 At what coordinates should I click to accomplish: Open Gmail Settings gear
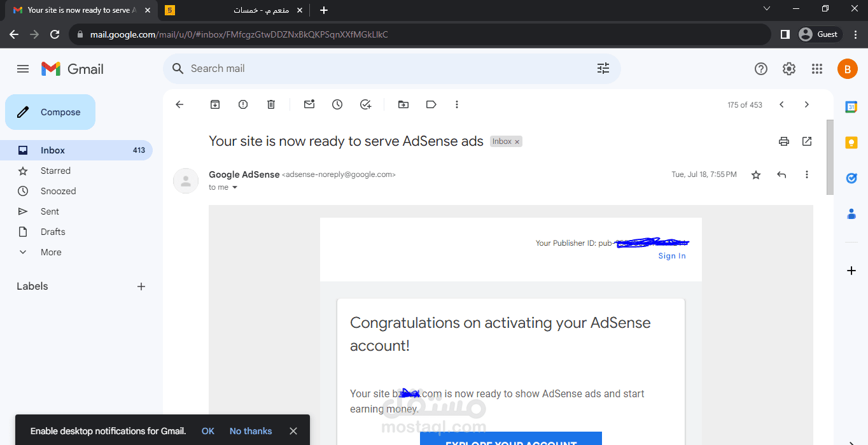pos(789,69)
